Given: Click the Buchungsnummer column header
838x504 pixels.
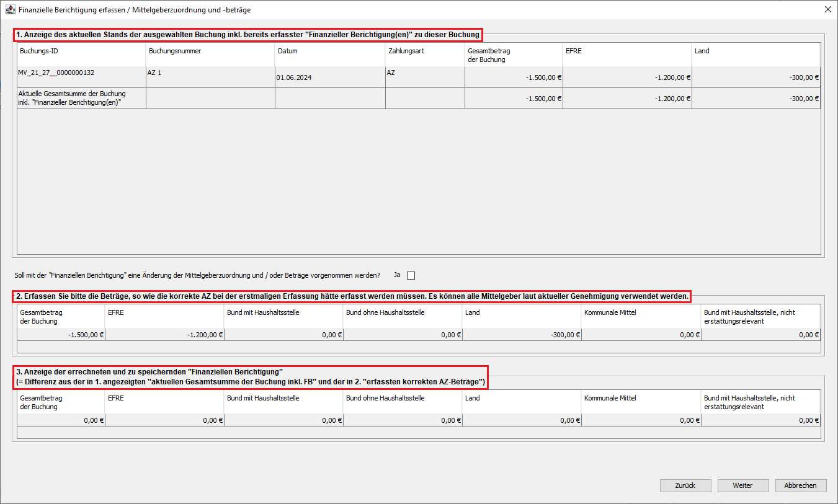Looking at the screenshot, I should (210, 51).
